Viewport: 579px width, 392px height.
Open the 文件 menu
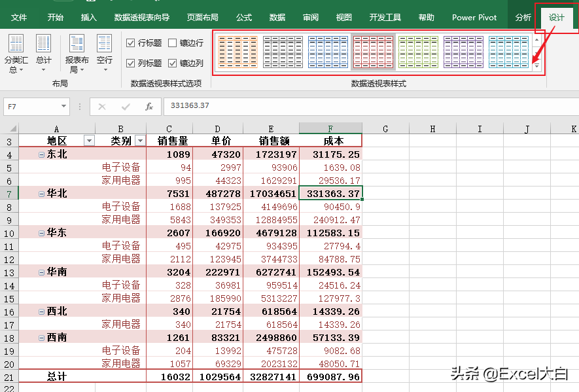pos(19,18)
